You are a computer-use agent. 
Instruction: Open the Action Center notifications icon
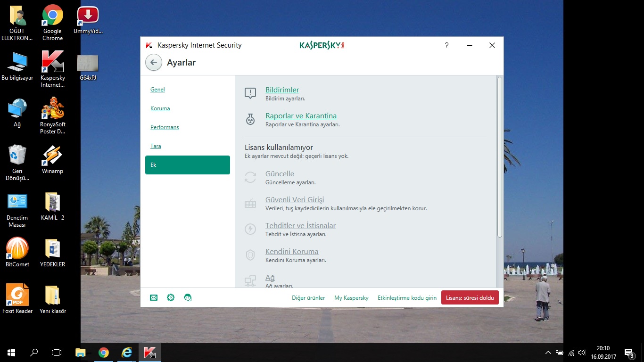pos(629,353)
